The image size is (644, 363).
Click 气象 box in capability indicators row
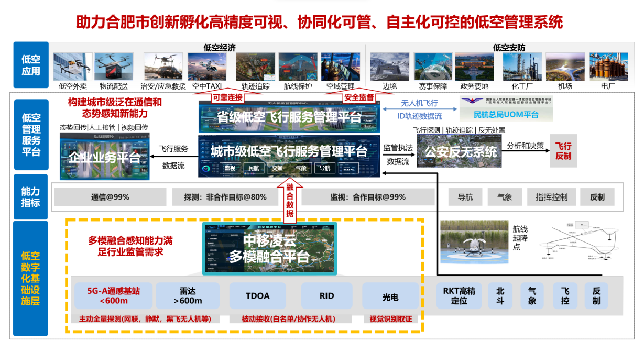pyautogui.click(x=504, y=197)
